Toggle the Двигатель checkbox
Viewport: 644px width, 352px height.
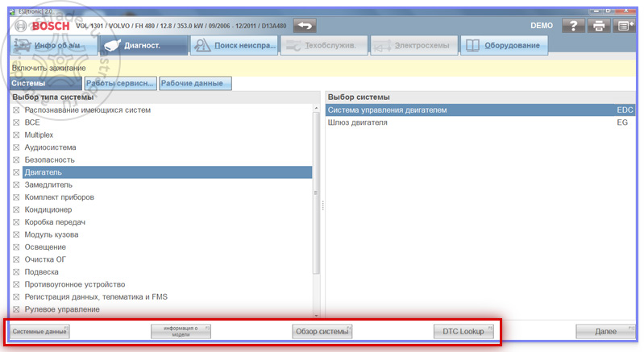tap(16, 172)
